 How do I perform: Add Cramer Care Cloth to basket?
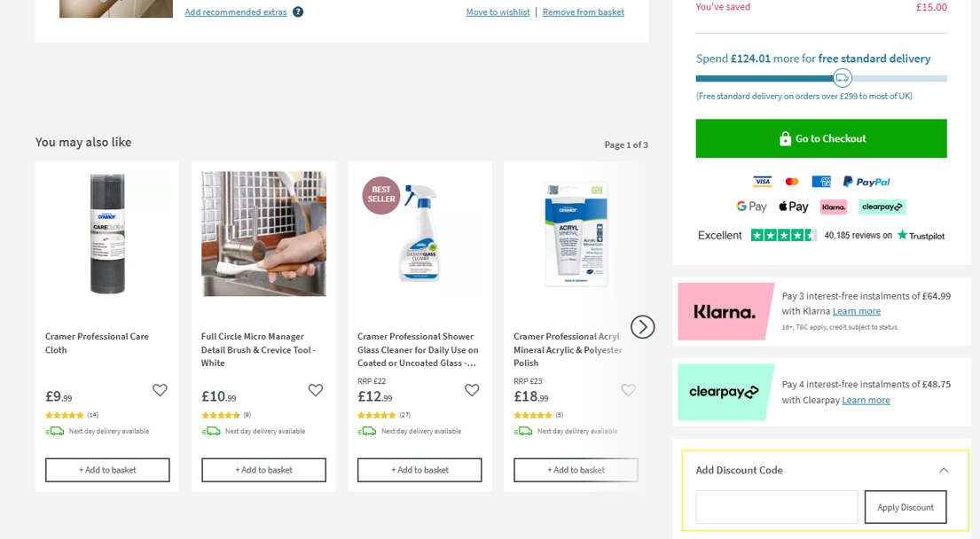tap(107, 470)
